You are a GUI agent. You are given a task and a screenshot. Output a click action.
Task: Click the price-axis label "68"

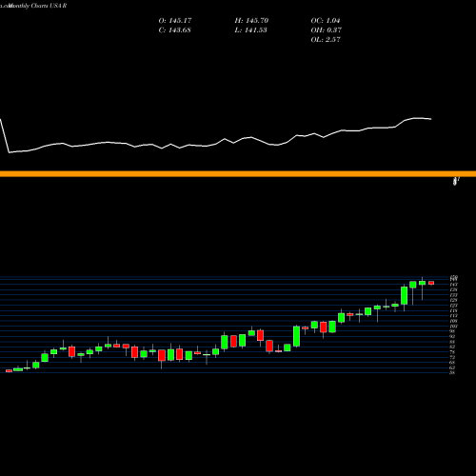[x=452, y=363]
